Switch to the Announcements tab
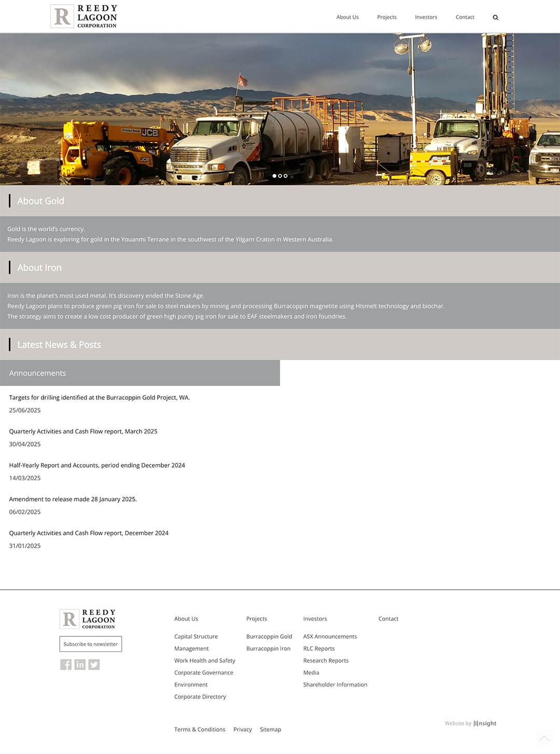This screenshot has height=754, width=560. [x=37, y=373]
